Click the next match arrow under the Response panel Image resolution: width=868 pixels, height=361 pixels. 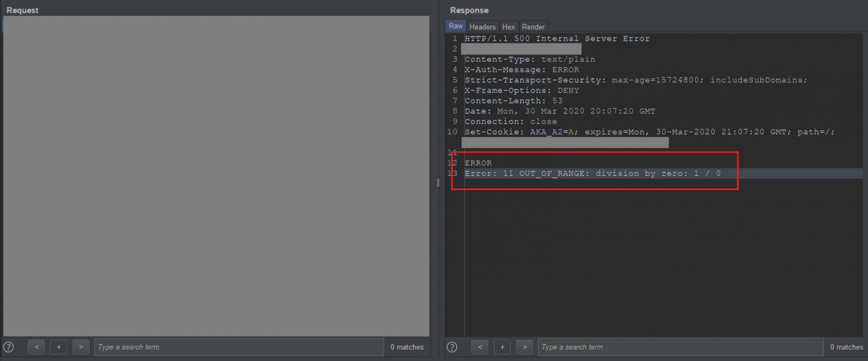[x=524, y=347]
